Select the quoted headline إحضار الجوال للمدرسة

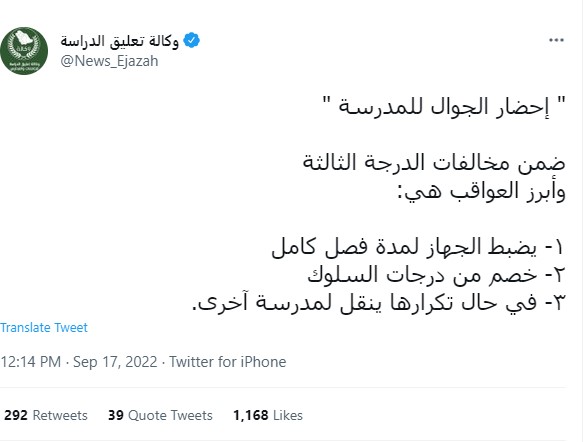pyautogui.click(x=444, y=107)
